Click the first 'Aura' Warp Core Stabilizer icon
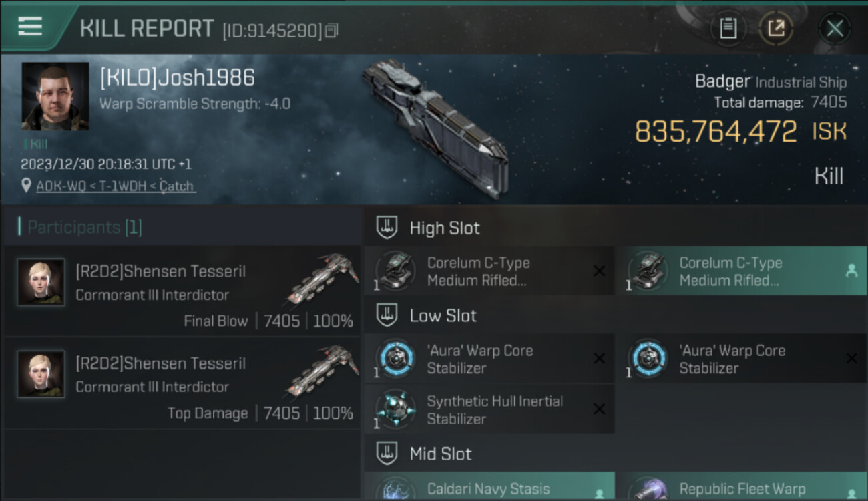This screenshot has height=501, width=868. coord(396,358)
